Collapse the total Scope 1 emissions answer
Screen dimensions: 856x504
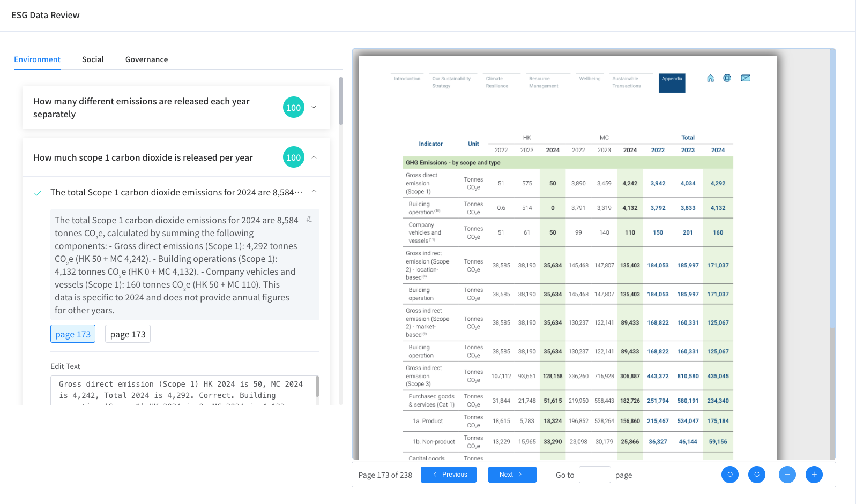click(314, 192)
